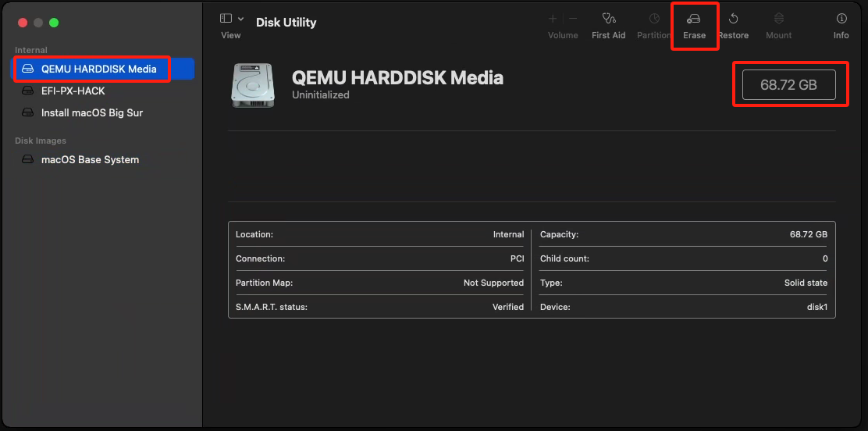Click the Erase toolbar icon
Viewport: 868px width, 431px height.
[x=694, y=19]
